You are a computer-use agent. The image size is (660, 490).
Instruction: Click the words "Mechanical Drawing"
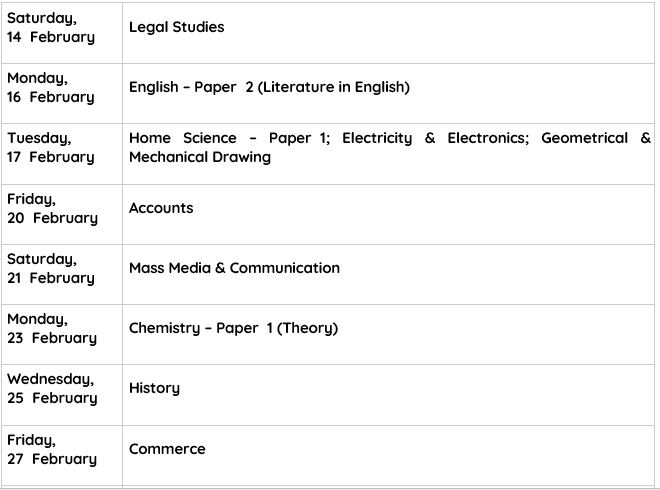(200, 157)
